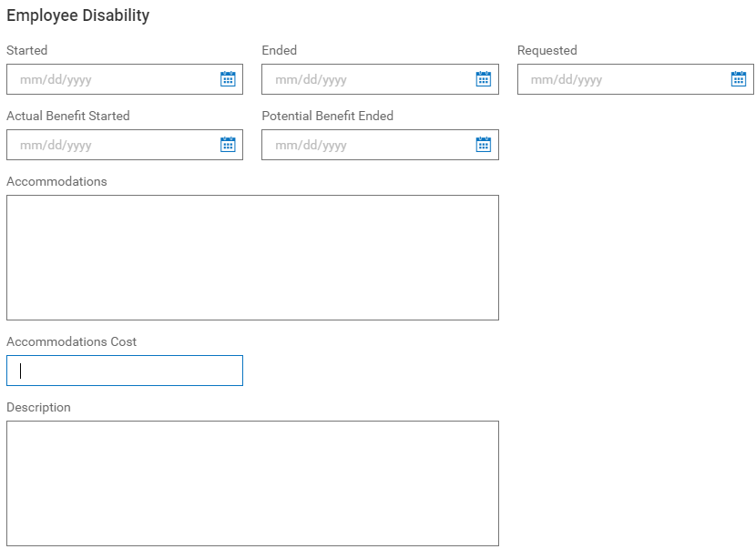
Task: Click the Requested field label
Action: (547, 51)
